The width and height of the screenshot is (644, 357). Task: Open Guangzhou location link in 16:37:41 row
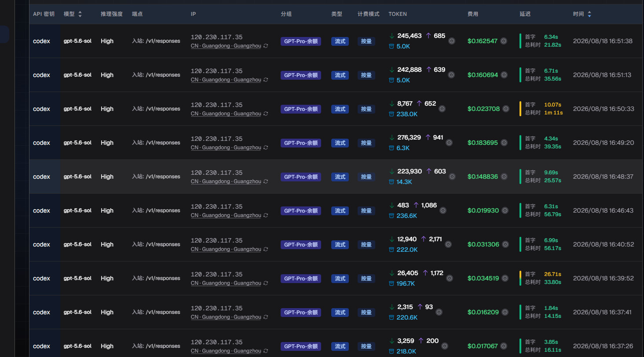coord(226,317)
